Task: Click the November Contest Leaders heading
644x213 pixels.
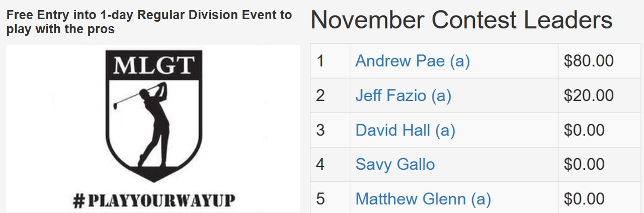Action: [461, 20]
